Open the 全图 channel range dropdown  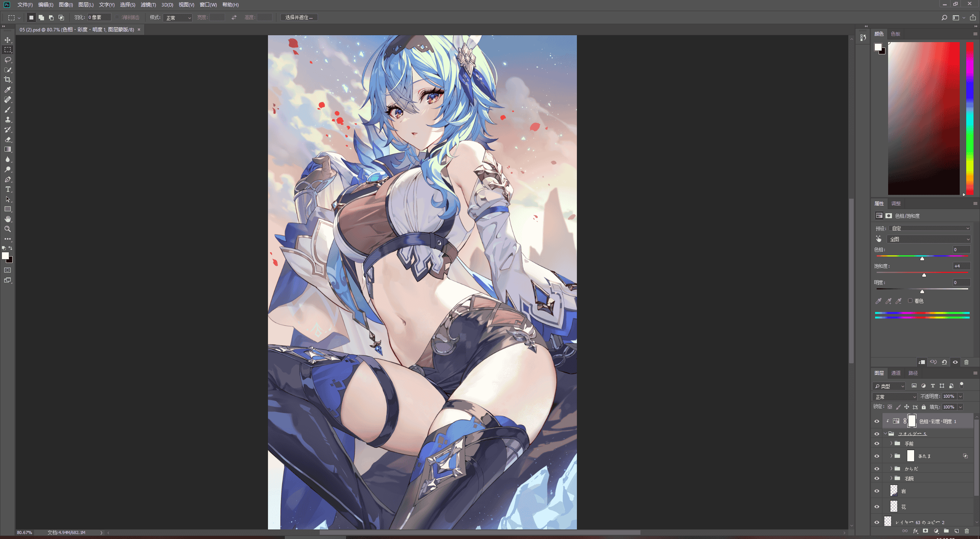[x=929, y=239]
